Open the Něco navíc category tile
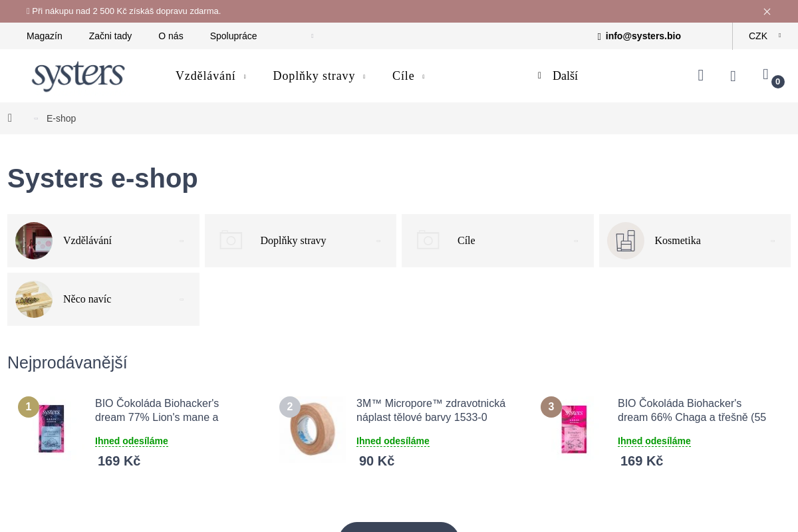798x532 pixels. tap(103, 299)
